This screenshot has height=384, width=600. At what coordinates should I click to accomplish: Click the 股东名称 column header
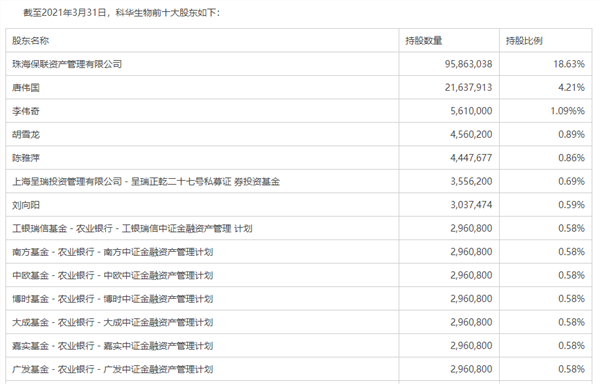coord(31,41)
